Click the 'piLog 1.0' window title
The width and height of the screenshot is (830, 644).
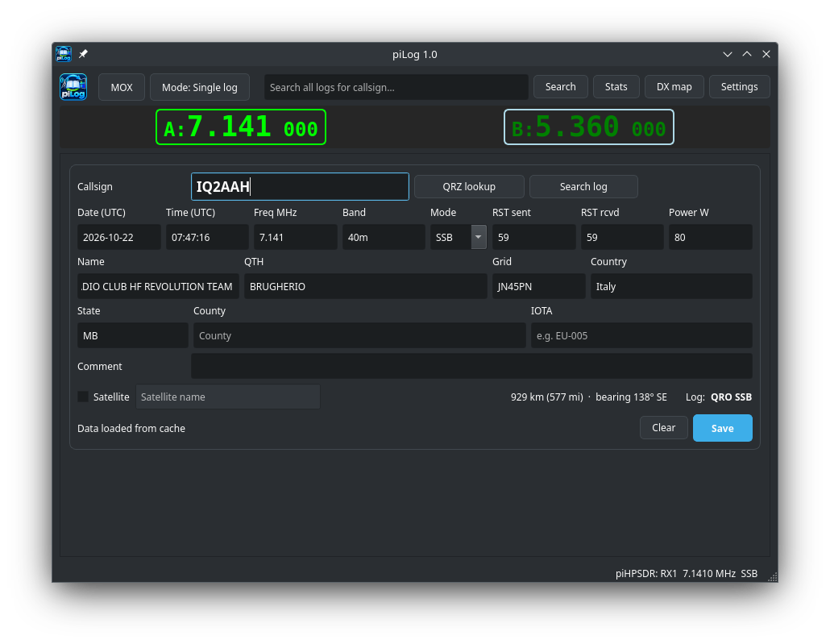[414, 55]
